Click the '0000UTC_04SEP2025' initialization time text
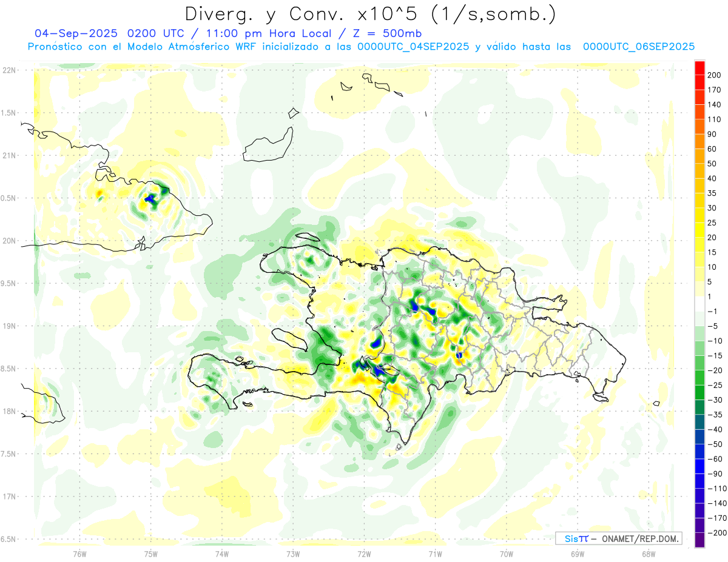728x562 pixels. coord(413,47)
